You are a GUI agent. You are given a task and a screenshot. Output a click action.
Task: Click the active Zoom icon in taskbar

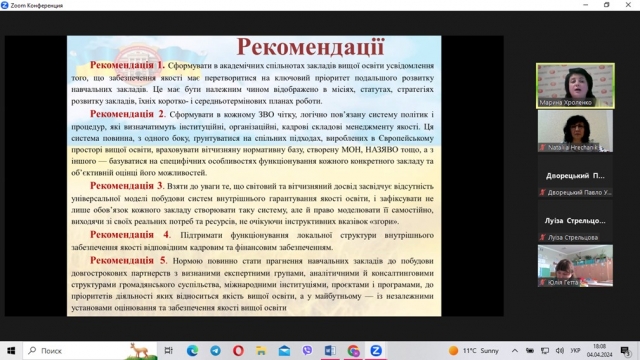click(x=376, y=351)
